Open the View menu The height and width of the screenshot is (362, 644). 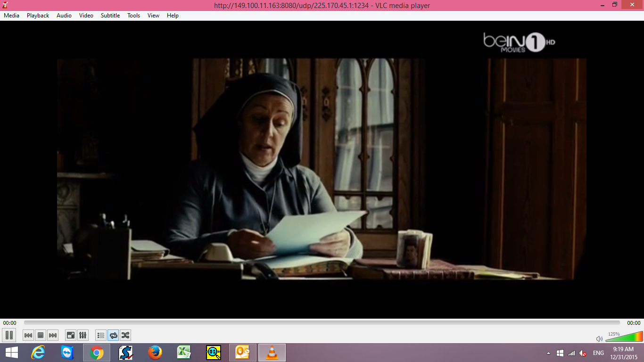(153, 16)
